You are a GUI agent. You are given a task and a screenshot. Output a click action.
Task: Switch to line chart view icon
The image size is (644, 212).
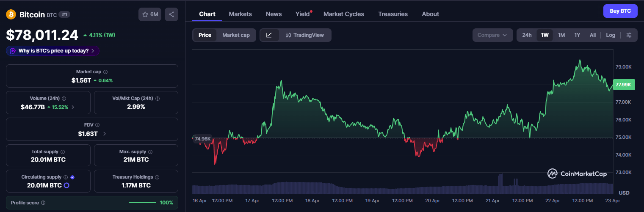(269, 35)
